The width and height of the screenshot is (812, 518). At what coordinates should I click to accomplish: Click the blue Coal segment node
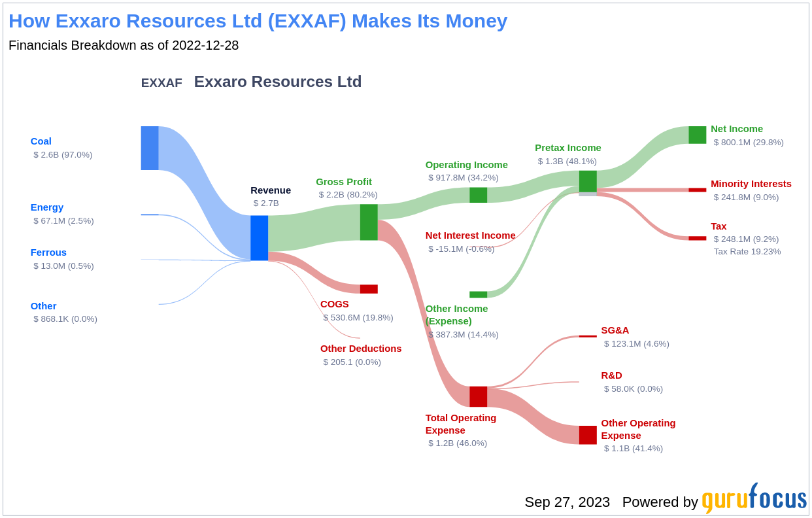tap(150, 148)
